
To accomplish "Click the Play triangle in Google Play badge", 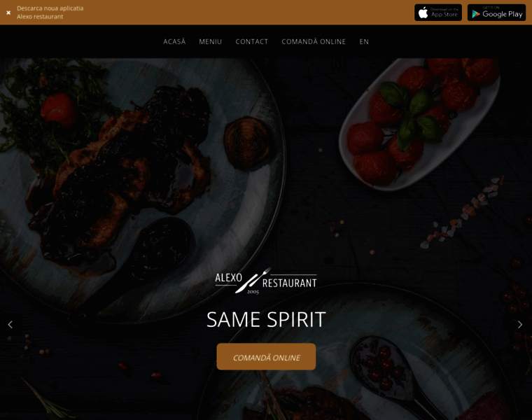I will (476, 14).
